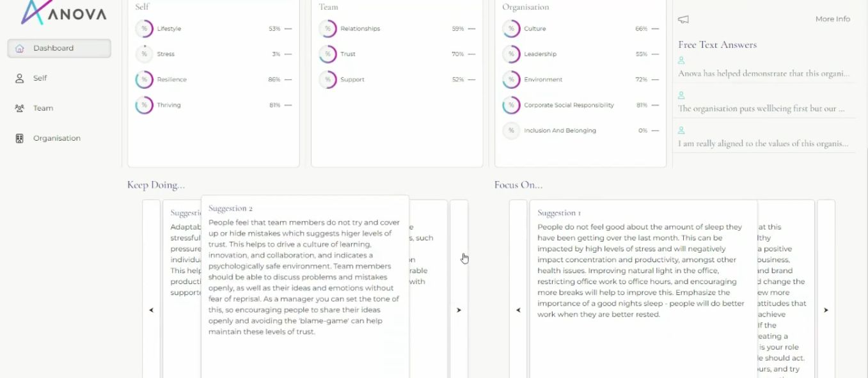Screen dimensions: 868x378
Task: Select the Culture percentage ring icon
Action: [x=511, y=29]
